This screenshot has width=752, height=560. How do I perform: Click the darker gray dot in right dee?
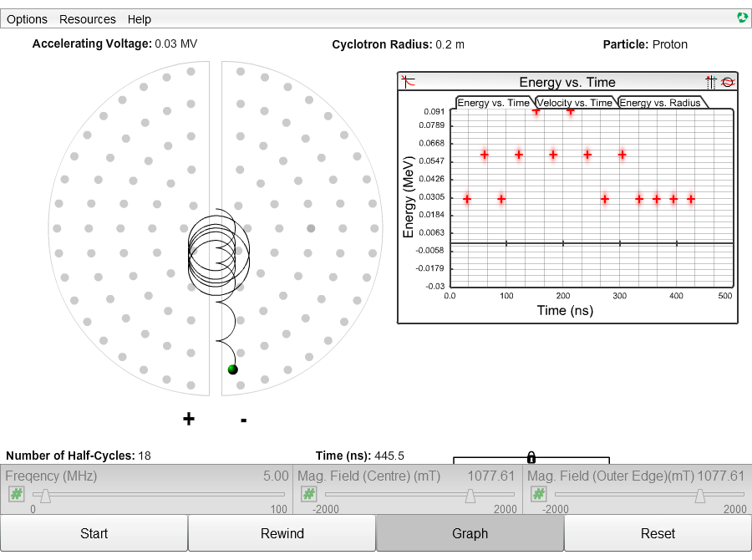point(311,228)
